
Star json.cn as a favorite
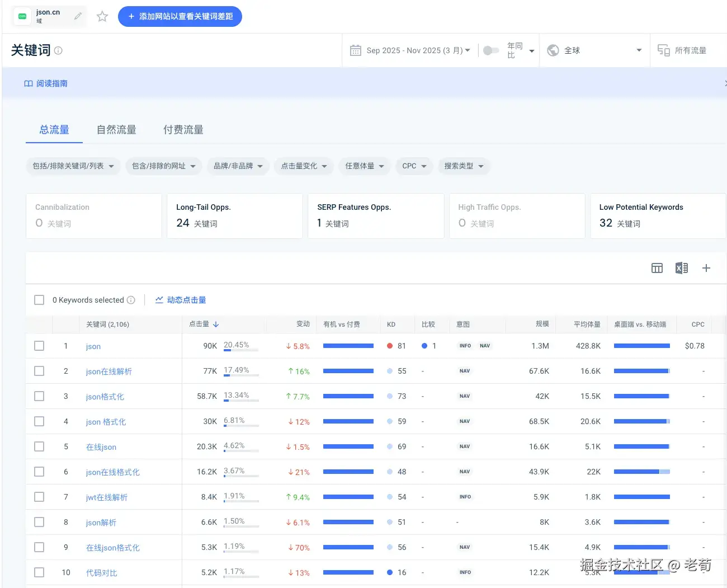coord(102,17)
